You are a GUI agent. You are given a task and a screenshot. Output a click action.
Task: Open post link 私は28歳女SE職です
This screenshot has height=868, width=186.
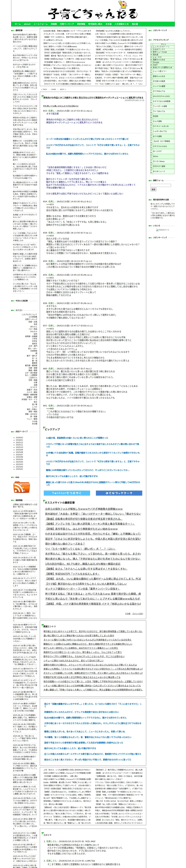click(87, 154)
